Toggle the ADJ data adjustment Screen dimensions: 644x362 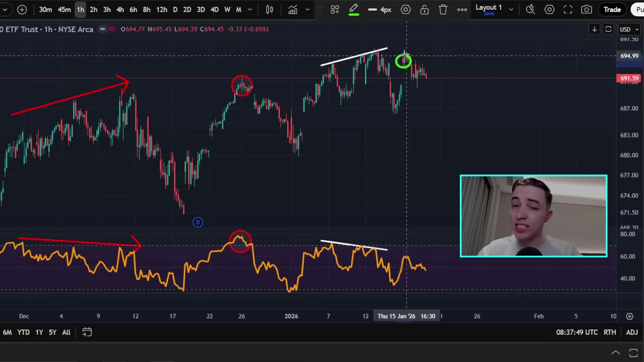[x=631, y=332]
